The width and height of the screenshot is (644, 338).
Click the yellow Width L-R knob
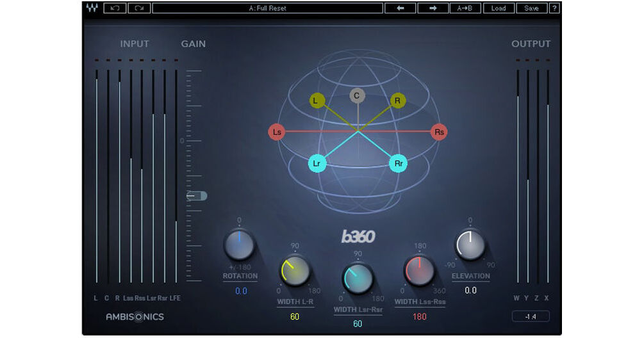tap(294, 271)
